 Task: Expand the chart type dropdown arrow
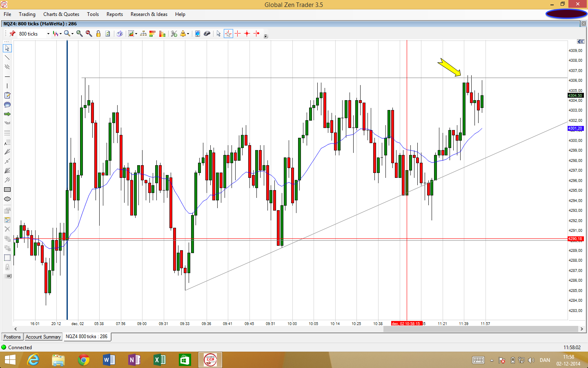[x=60, y=34]
